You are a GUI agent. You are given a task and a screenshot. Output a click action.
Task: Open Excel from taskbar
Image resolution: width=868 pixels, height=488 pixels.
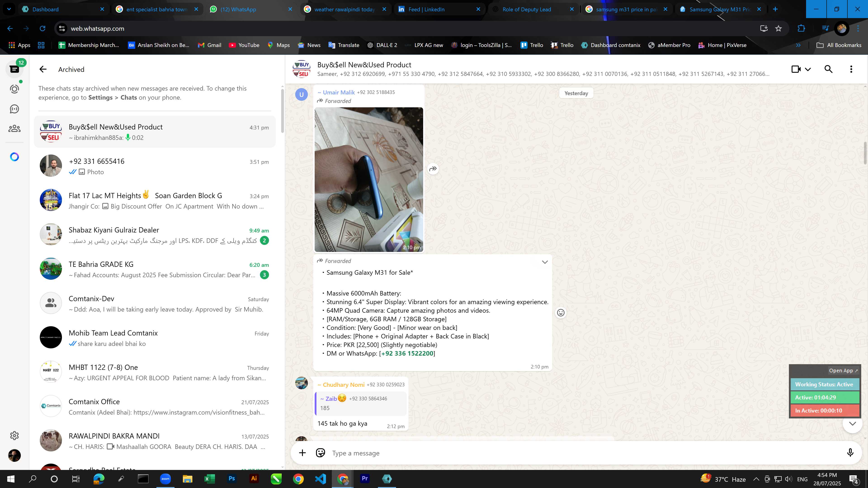210,479
